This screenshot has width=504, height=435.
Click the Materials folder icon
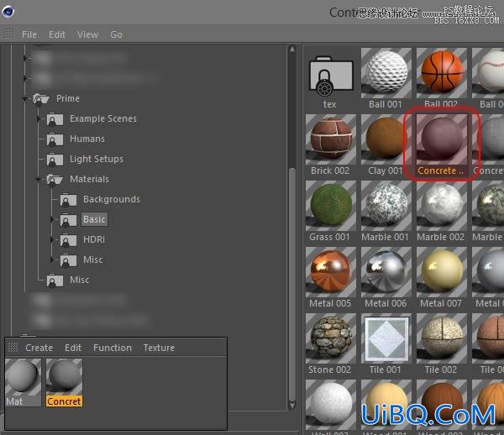(55, 180)
